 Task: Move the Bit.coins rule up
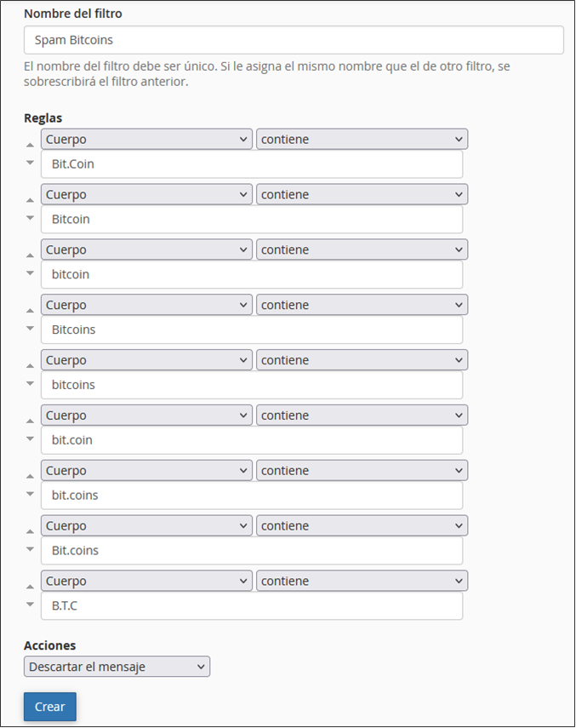coord(30,531)
